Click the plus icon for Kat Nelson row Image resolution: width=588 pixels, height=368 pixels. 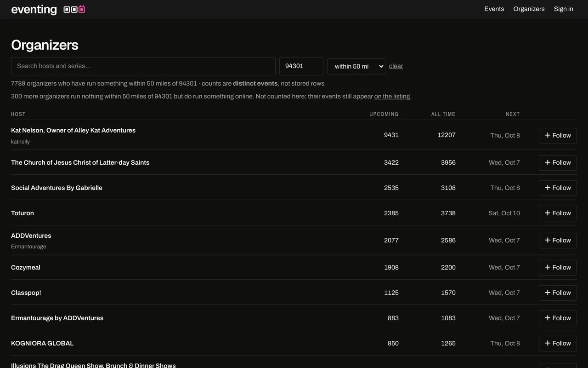548,135
